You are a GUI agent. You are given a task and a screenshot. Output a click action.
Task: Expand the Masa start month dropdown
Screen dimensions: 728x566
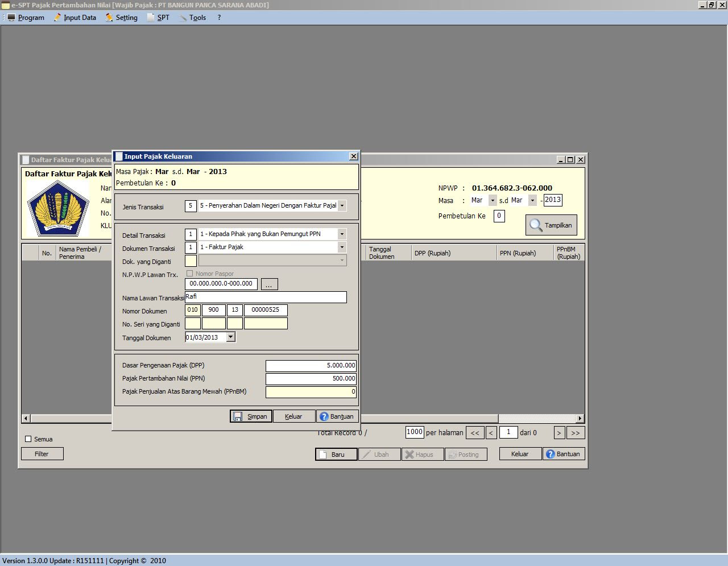(493, 200)
